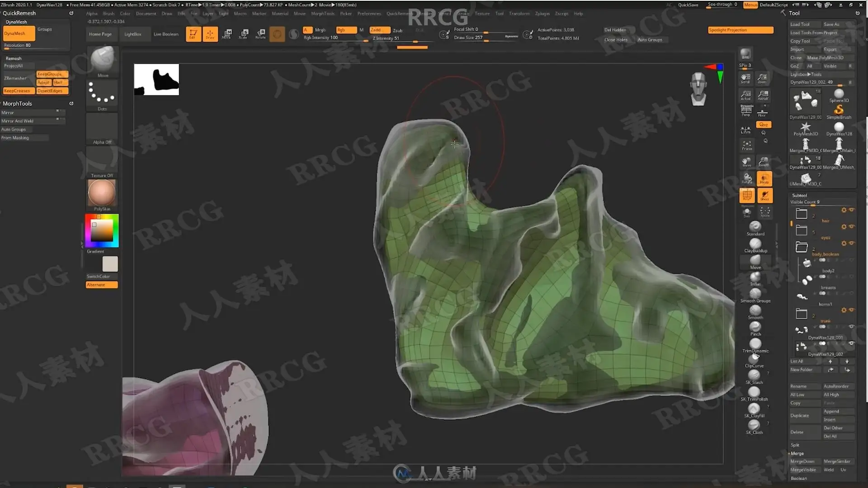Viewport: 868px width, 488px height.
Task: Toggle the Transp transparency button
Action: 764,178
